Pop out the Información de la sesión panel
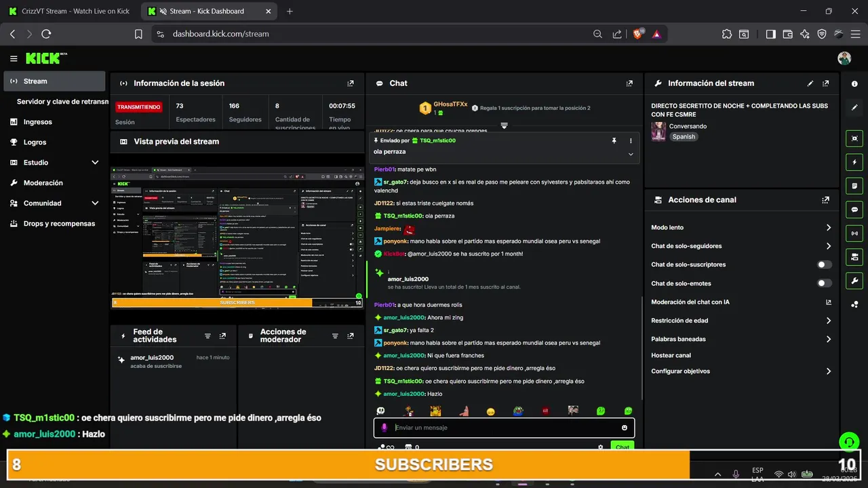Screen dimensions: 868x488 tap(351, 83)
